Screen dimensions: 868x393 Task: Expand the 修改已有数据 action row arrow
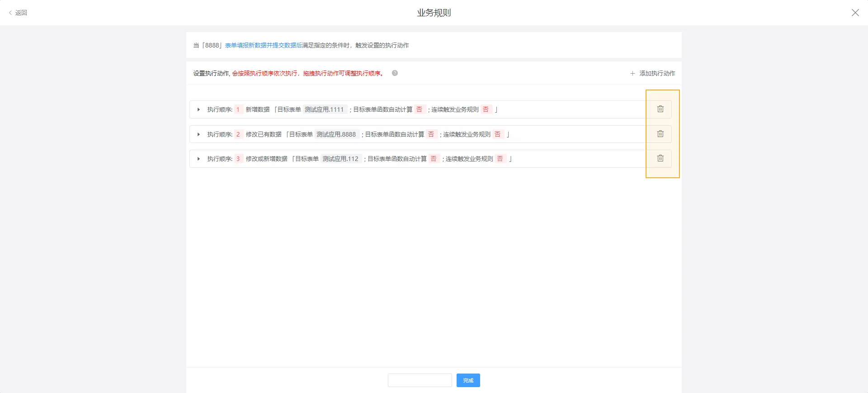click(198, 134)
